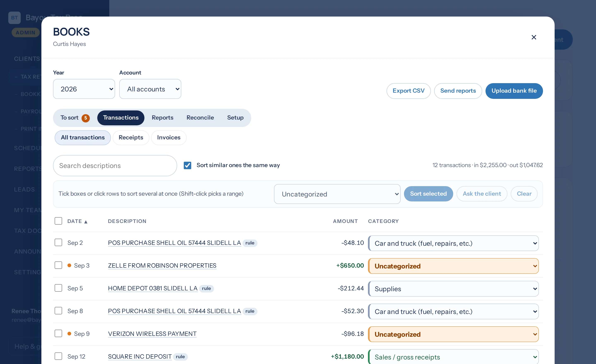Open the Zelle From Robinson Properties link
The image size is (596, 364).
tap(162, 265)
